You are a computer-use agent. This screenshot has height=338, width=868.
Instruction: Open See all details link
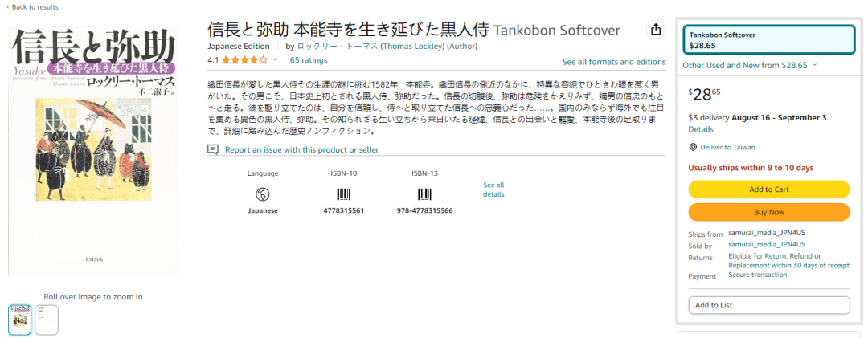(x=493, y=189)
